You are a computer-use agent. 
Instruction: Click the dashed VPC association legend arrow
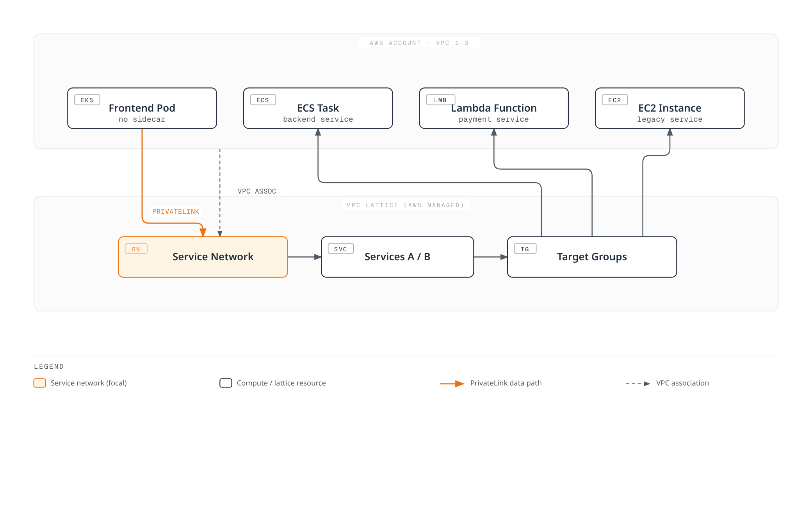[x=638, y=384]
